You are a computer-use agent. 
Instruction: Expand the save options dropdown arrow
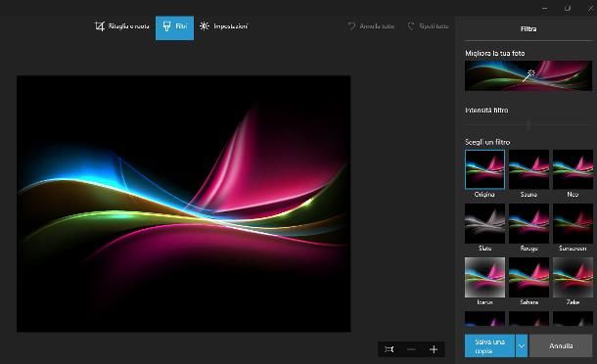(x=522, y=345)
